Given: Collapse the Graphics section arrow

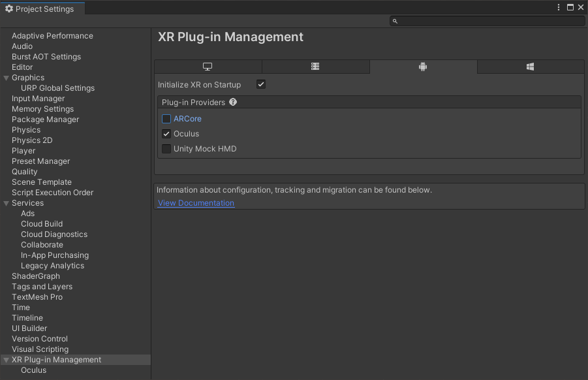Looking at the screenshot, I should (7, 78).
